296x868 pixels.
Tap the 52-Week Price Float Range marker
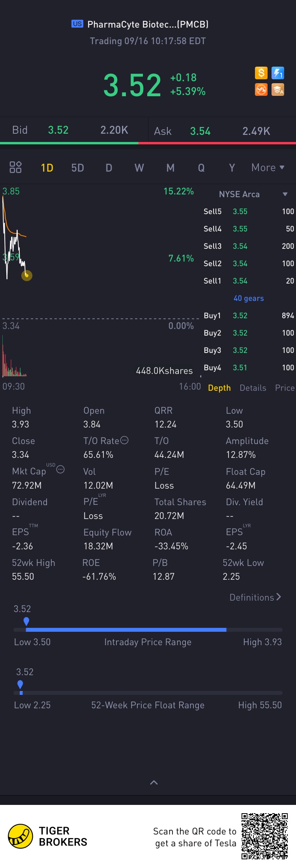(20, 685)
